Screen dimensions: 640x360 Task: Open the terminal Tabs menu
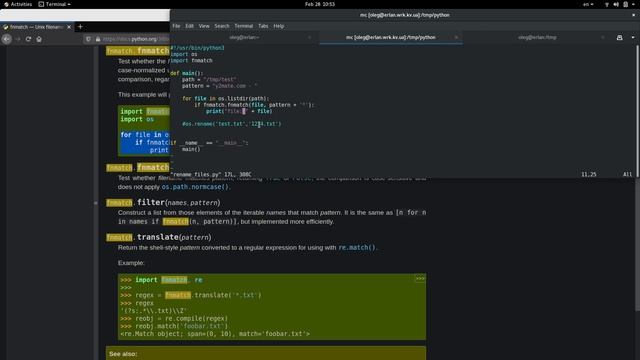(263, 26)
